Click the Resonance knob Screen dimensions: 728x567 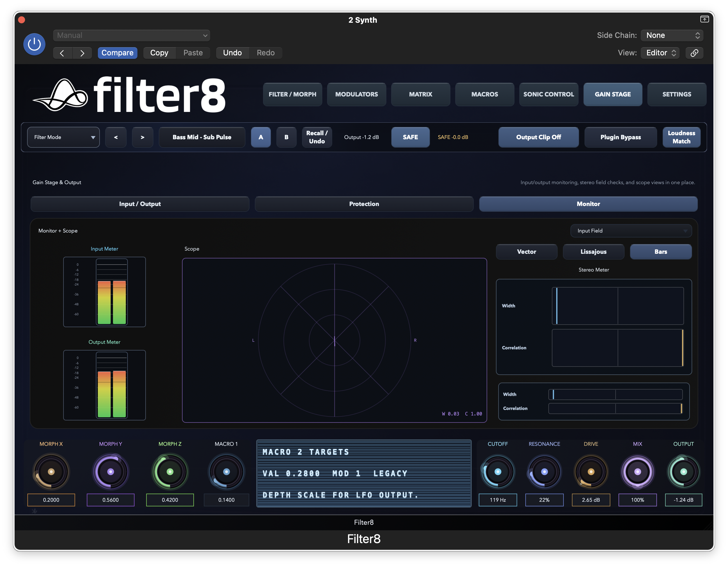pyautogui.click(x=544, y=472)
